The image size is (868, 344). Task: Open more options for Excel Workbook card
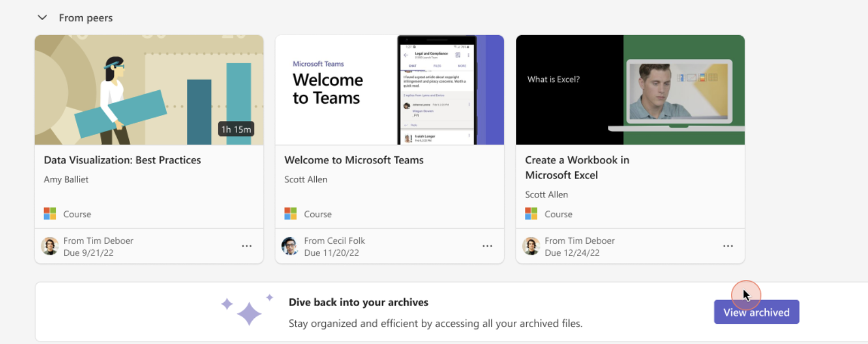click(727, 246)
